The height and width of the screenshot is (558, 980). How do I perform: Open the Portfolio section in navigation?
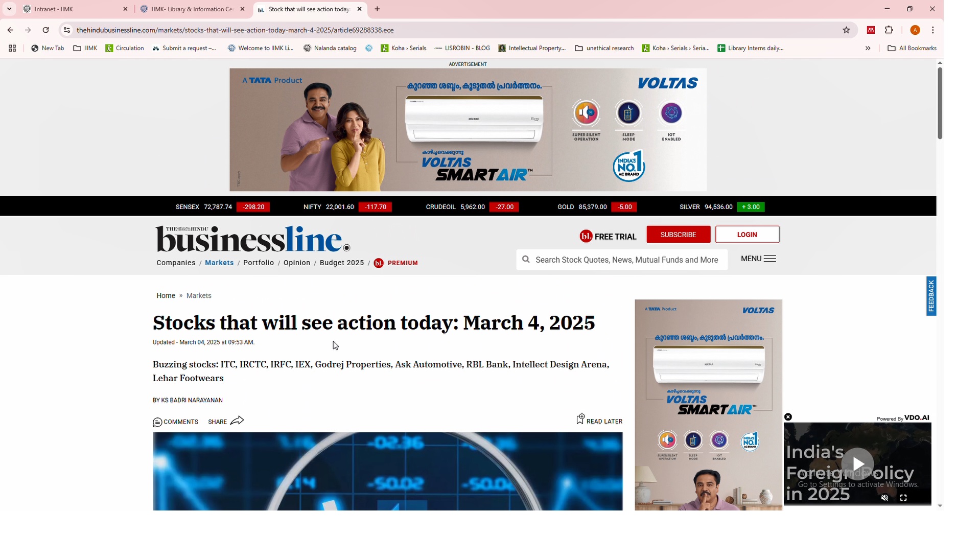pyautogui.click(x=259, y=263)
